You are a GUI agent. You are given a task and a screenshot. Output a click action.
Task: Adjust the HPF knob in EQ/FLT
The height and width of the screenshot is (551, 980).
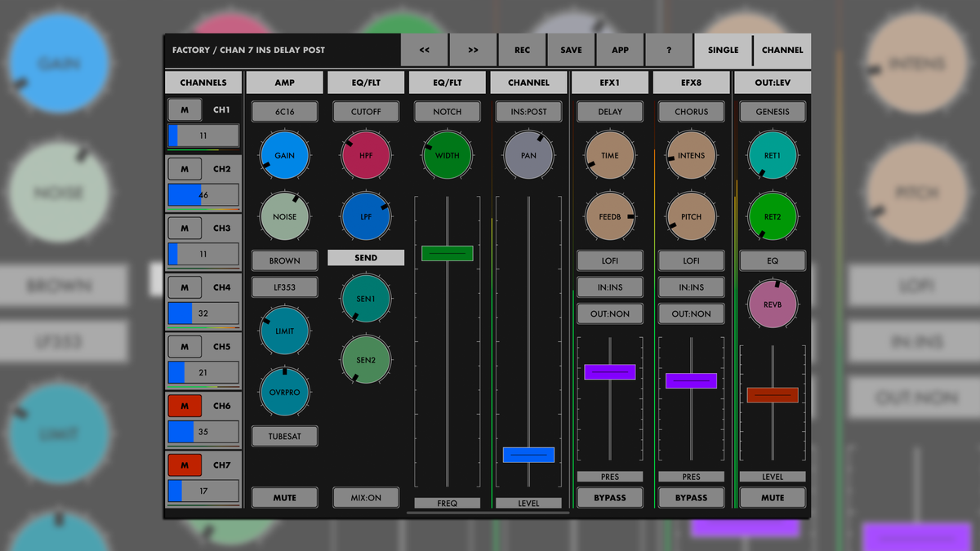(365, 156)
